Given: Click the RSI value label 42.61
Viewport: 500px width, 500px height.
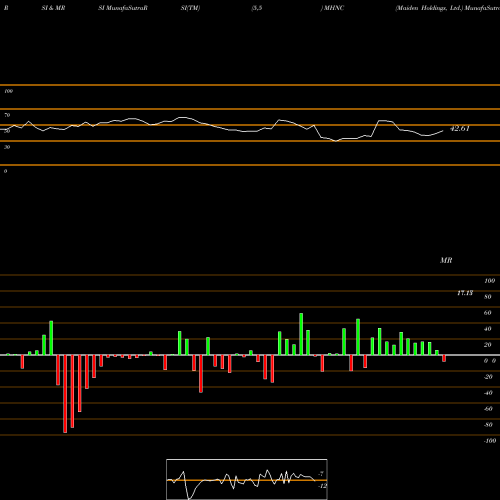Looking at the screenshot, I should click(460, 128).
